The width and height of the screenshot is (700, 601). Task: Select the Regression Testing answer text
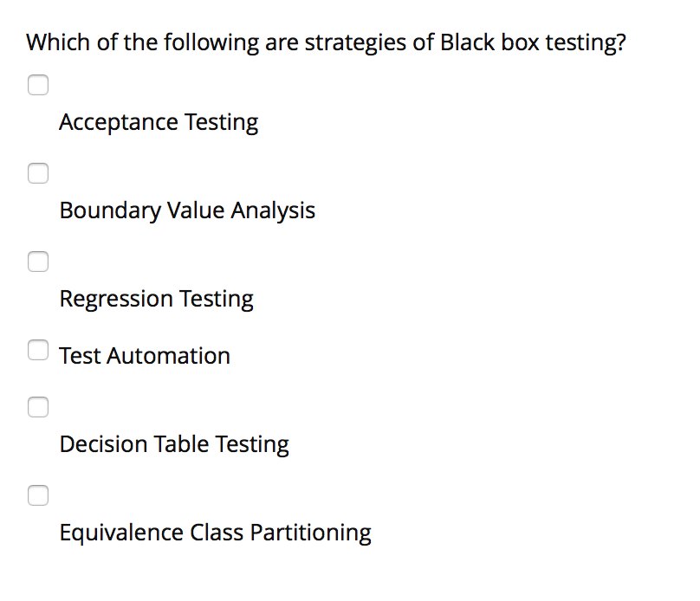(156, 299)
